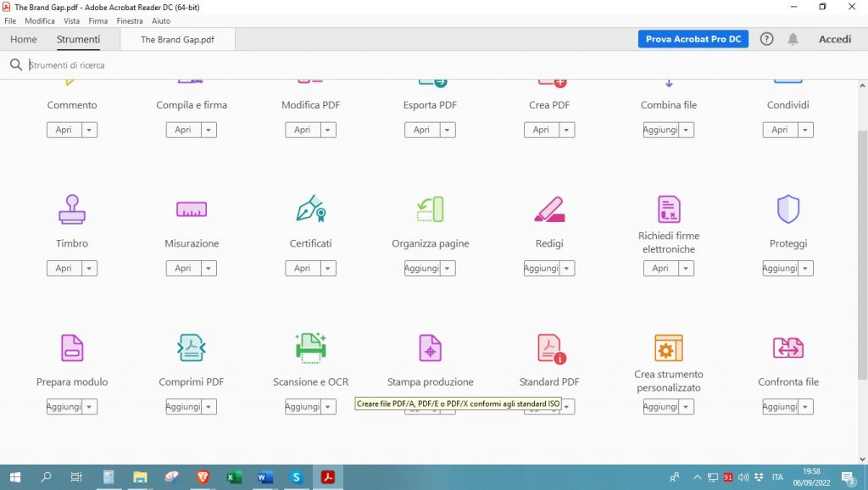Select the Redigi tool icon
The height and width of the screenshot is (490, 868).
click(x=549, y=209)
